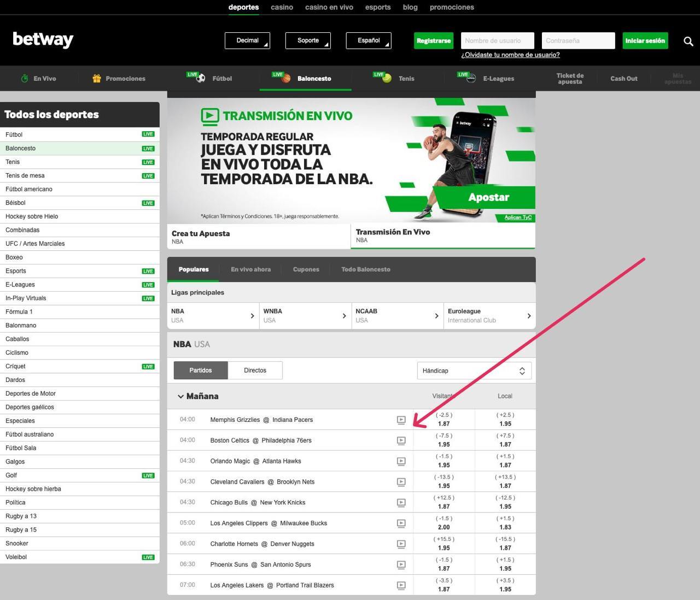The width and height of the screenshot is (700, 600).
Task: Open Chicago Bulls @ New York Knicks match
Action: tap(258, 503)
